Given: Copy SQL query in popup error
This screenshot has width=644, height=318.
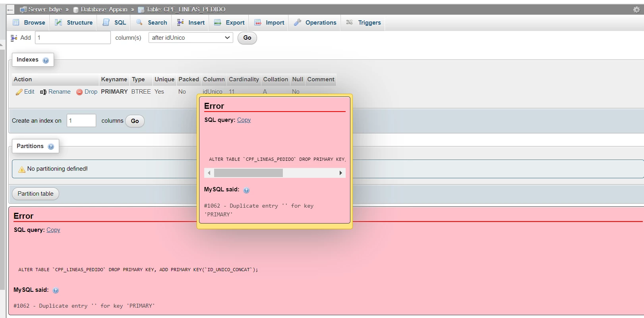Looking at the screenshot, I should click(244, 120).
